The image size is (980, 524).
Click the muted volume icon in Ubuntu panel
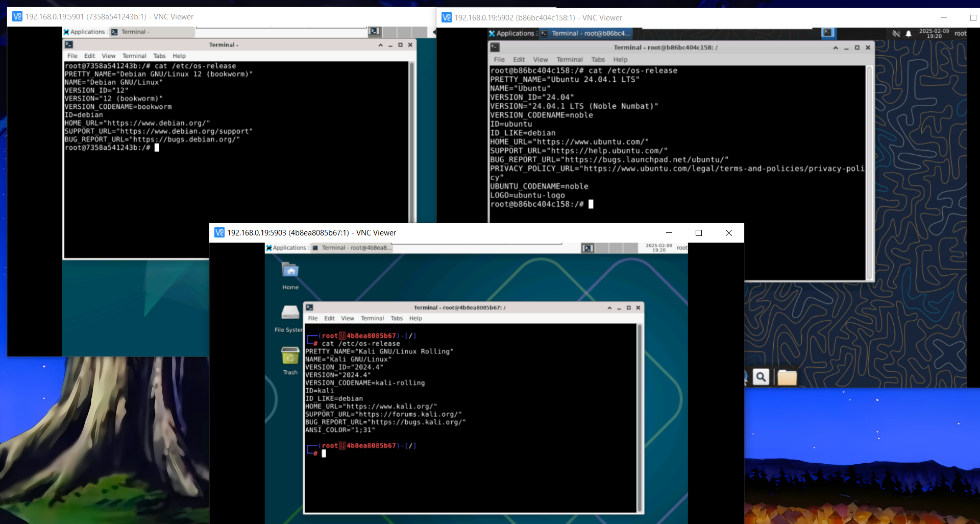point(896,34)
